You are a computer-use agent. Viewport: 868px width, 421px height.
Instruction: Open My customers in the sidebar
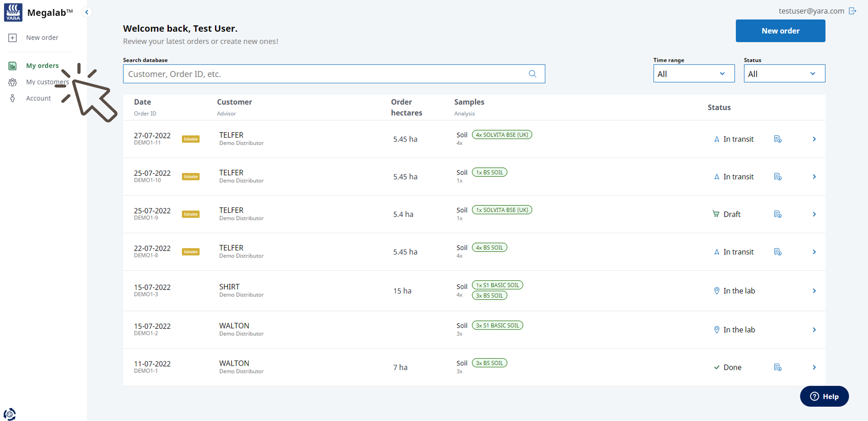click(47, 82)
